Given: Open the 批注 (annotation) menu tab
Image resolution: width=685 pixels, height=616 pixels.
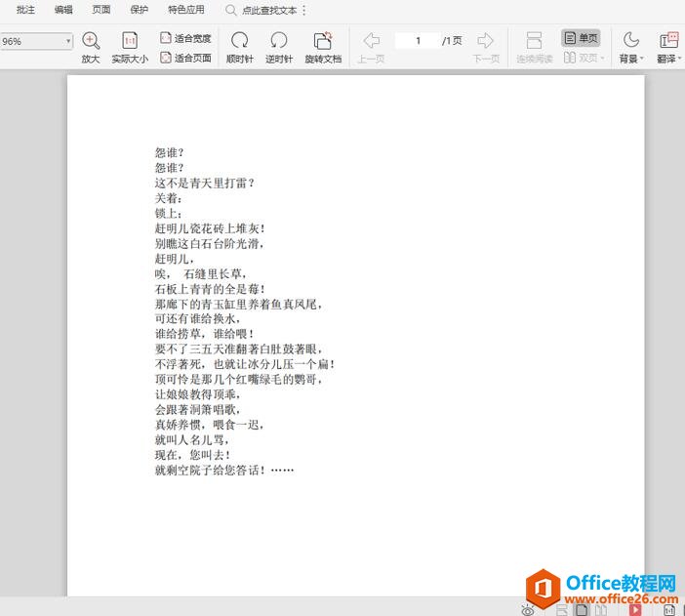Looking at the screenshot, I should [25, 10].
